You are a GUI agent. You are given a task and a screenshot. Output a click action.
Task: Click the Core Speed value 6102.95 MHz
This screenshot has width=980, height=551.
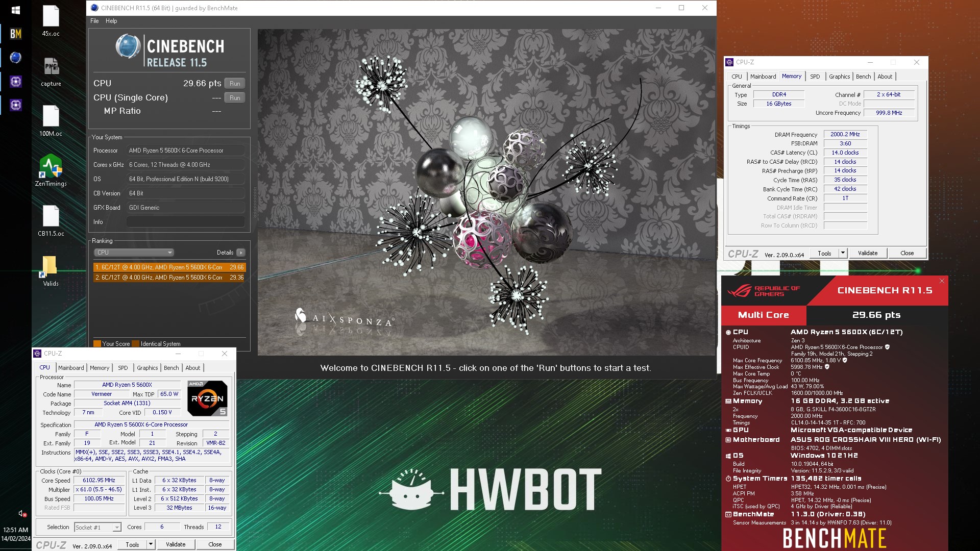(99, 481)
